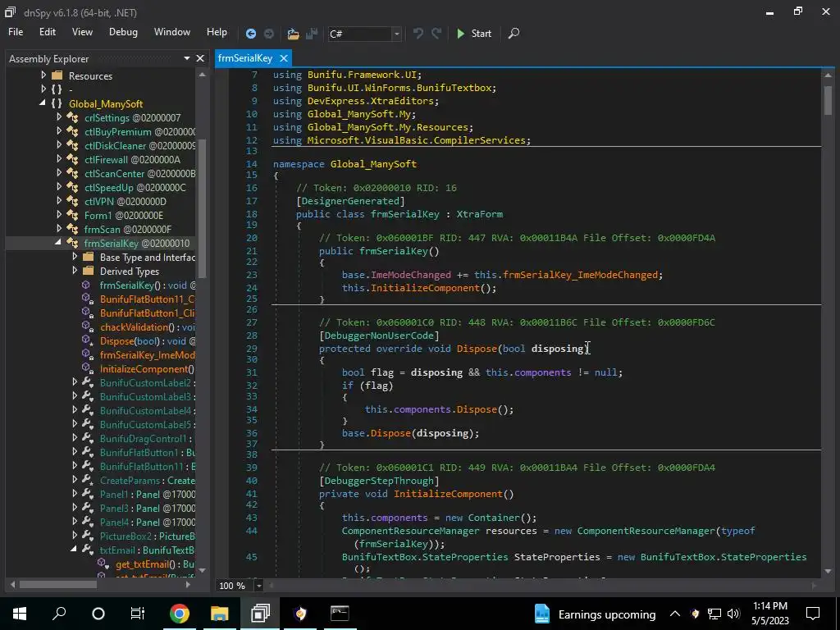This screenshot has width=840, height=630.
Task: Click the Windows Start button
Action: coord(20,614)
